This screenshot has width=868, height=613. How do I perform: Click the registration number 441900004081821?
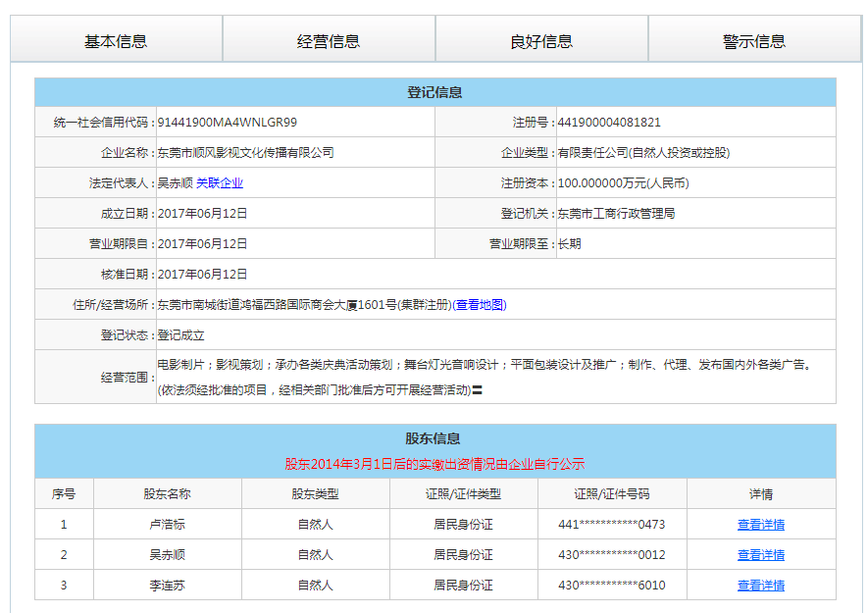(x=609, y=123)
